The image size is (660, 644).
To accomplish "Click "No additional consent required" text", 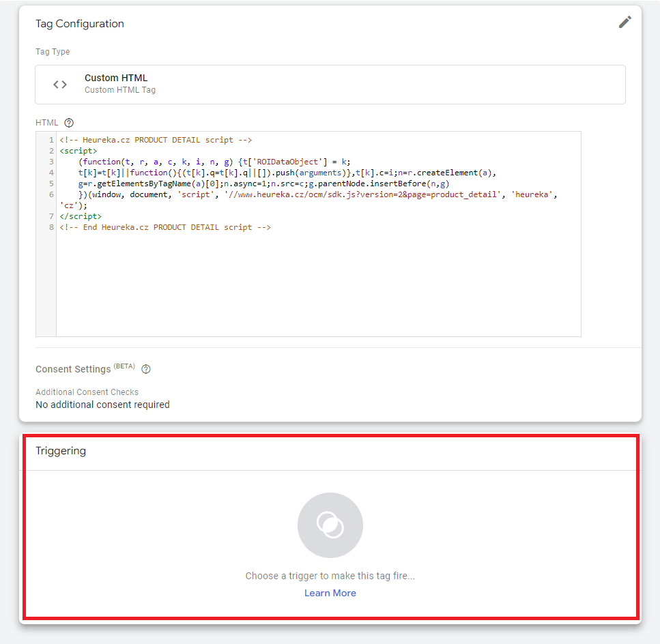I will tap(102, 405).
